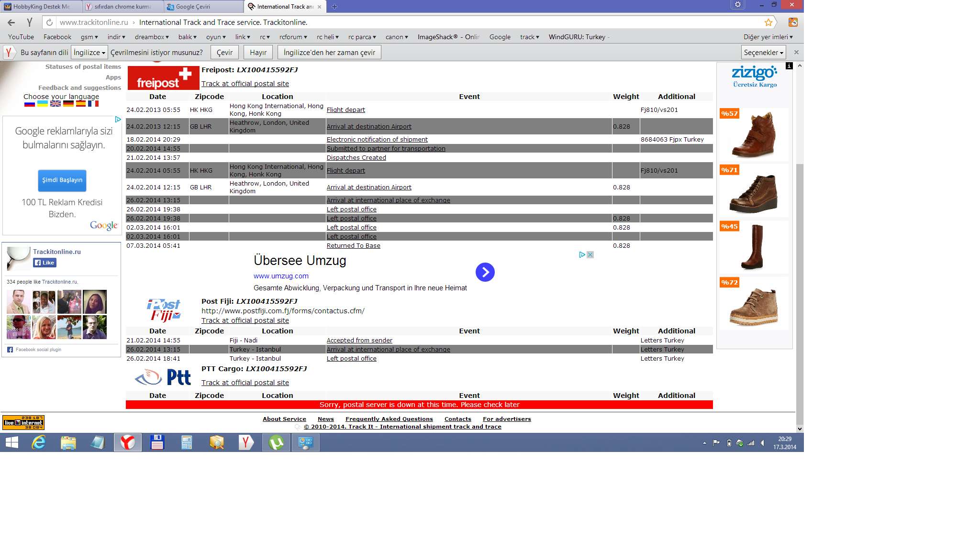Click the scrollbar down arrow
Image resolution: width=980 pixels, height=551 pixels.
800,429
